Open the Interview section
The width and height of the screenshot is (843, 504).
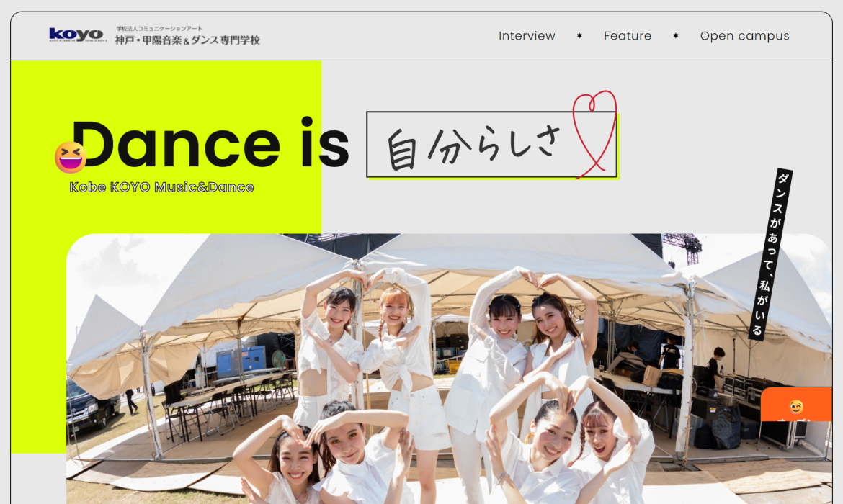click(527, 35)
